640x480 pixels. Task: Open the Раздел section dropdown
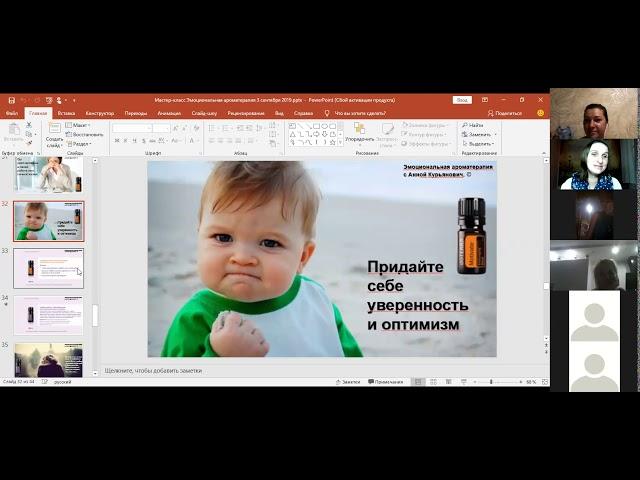click(x=79, y=144)
